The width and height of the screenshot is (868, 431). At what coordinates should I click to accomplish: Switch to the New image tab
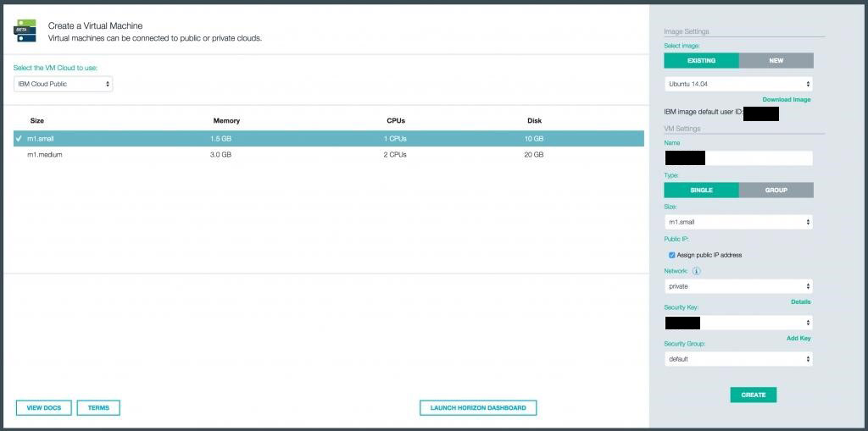(x=776, y=60)
